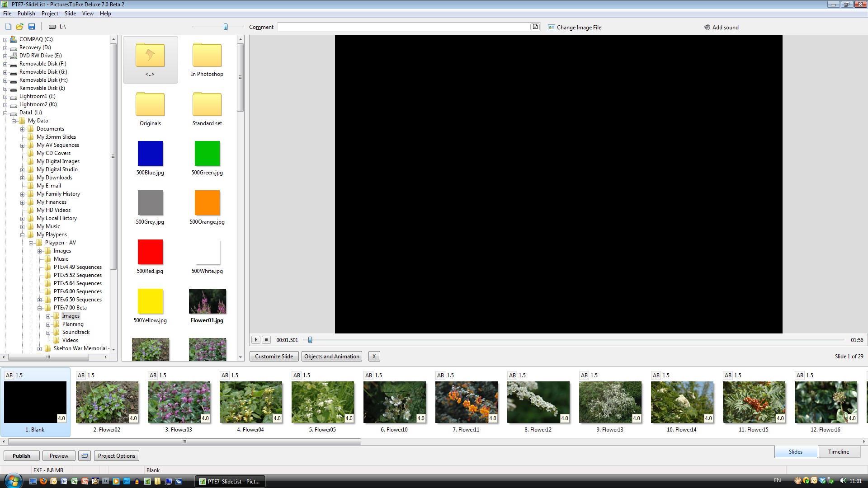Select slide 6 Flower10 in slide list
Image resolution: width=868 pixels, height=488 pixels.
[x=395, y=402]
